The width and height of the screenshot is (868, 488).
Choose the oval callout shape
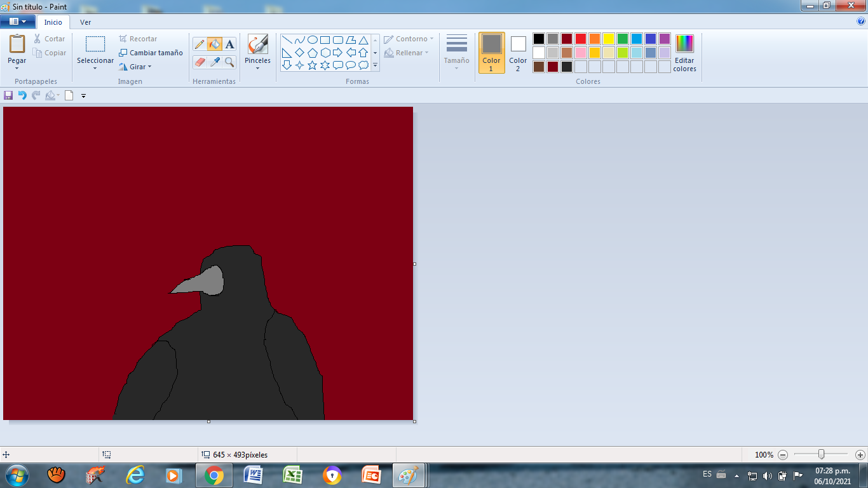350,65
